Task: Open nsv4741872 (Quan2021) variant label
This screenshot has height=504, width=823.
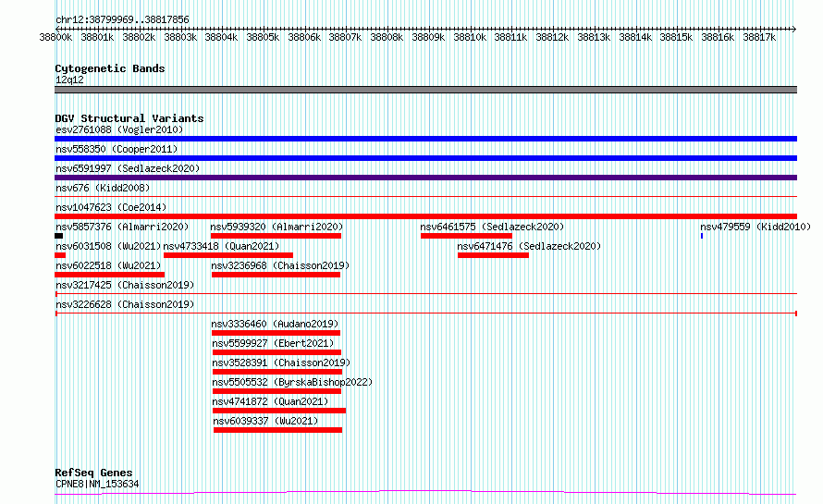Action: 270,401
